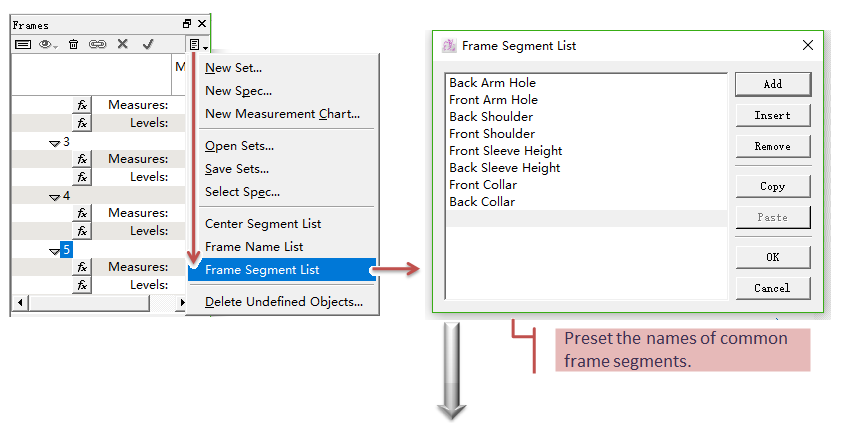Toggle the eye visibility icon in Frames toolbar
Viewport: 850px width, 432px height.
pyautogui.click(x=47, y=45)
